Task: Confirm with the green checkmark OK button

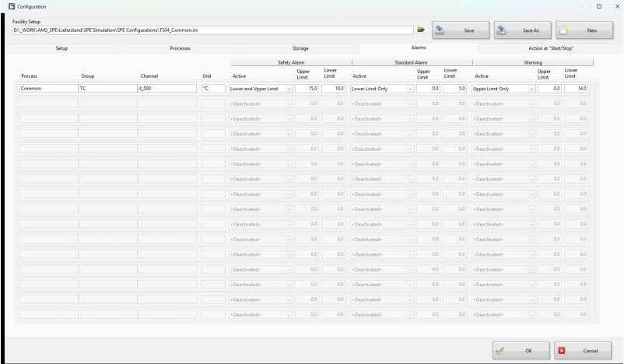Action: click(x=521, y=351)
